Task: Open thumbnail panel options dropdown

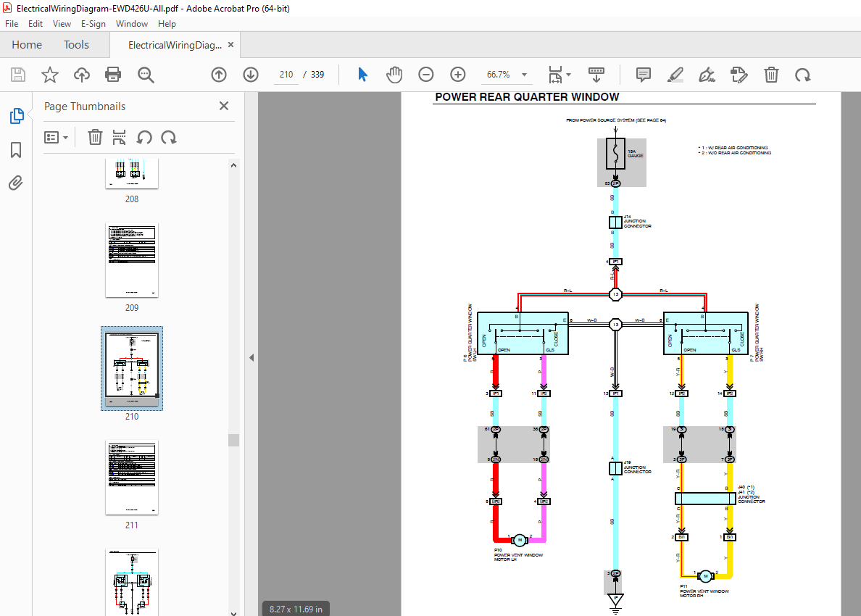Action: [x=56, y=137]
